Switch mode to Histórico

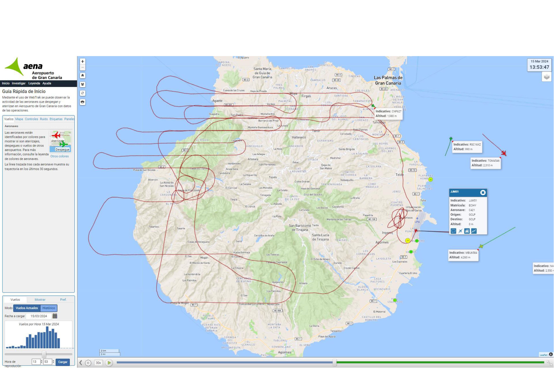coord(49,308)
